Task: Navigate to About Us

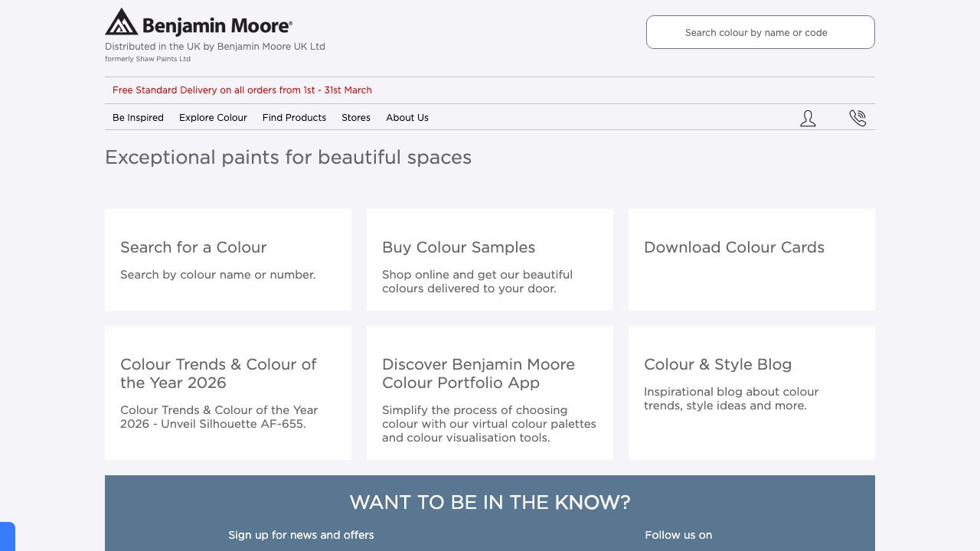Action: [x=407, y=117]
